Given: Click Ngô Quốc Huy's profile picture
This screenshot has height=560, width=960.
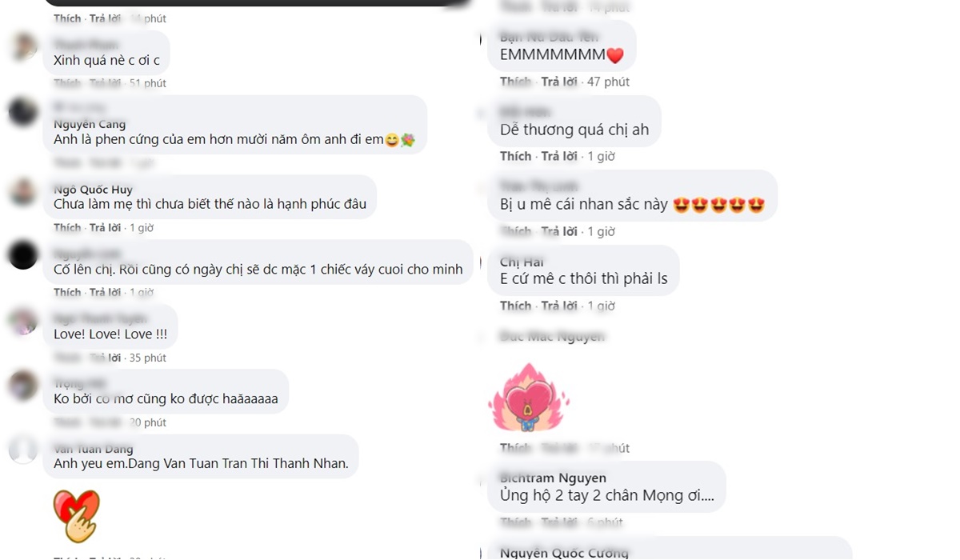Looking at the screenshot, I should [23, 192].
